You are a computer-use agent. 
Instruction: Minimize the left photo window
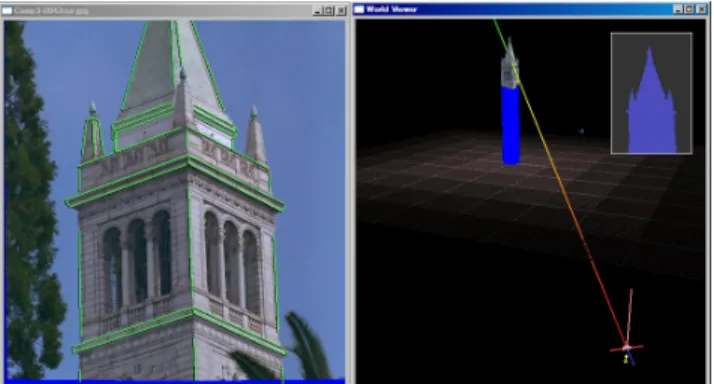coord(318,10)
